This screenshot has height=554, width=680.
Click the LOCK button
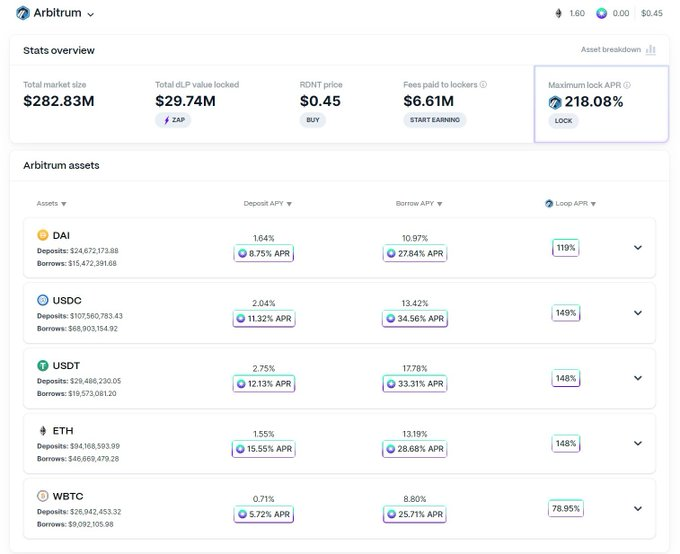pos(563,121)
